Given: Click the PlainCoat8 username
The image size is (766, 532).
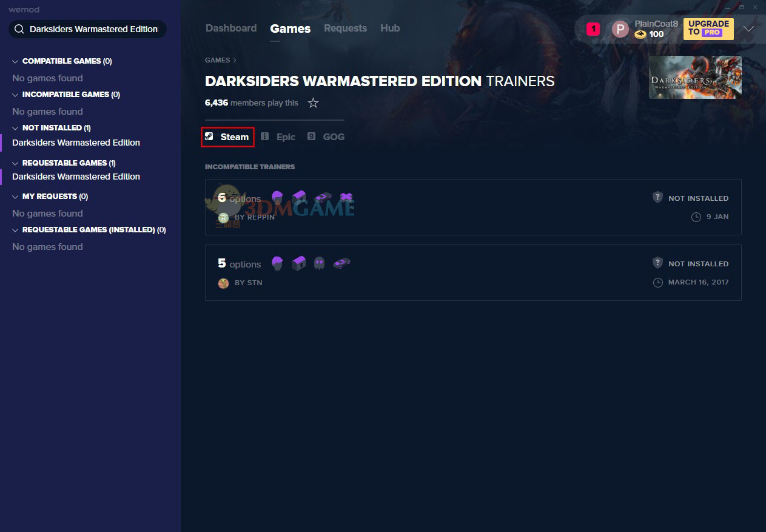Looking at the screenshot, I should (x=656, y=24).
